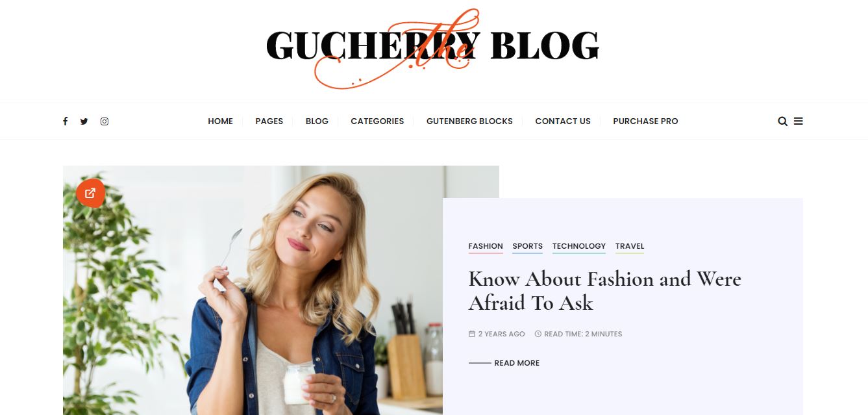This screenshot has height=415, width=868.
Task: Expand the Pages menu
Action: coord(269,121)
